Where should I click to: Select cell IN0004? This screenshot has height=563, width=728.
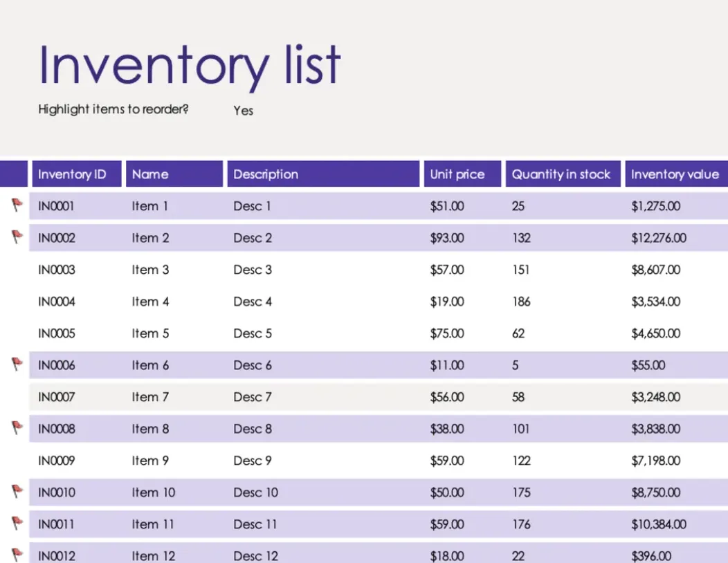click(x=56, y=302)
